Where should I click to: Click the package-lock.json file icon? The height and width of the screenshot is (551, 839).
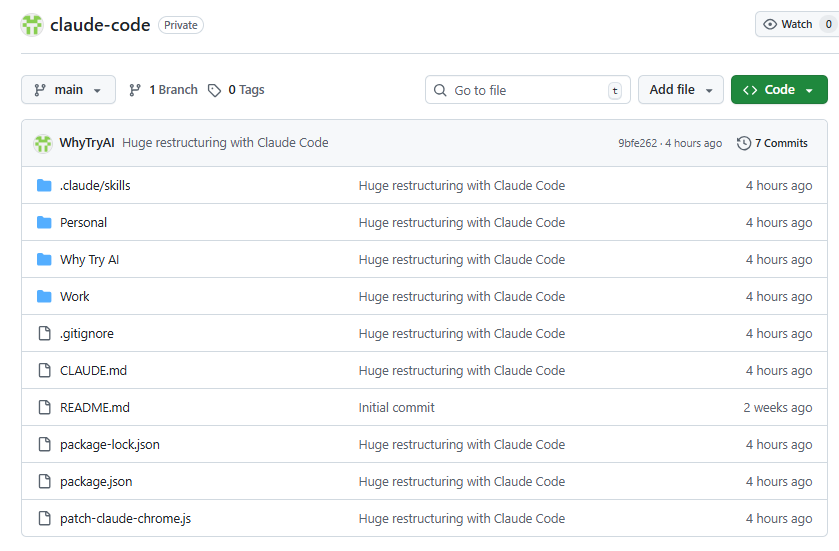45,444
